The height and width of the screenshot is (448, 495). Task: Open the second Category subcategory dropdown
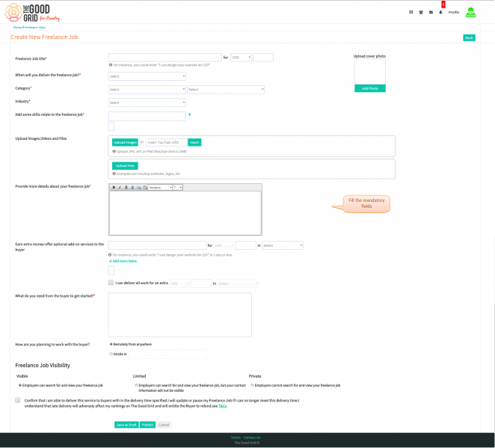[226, 89]
